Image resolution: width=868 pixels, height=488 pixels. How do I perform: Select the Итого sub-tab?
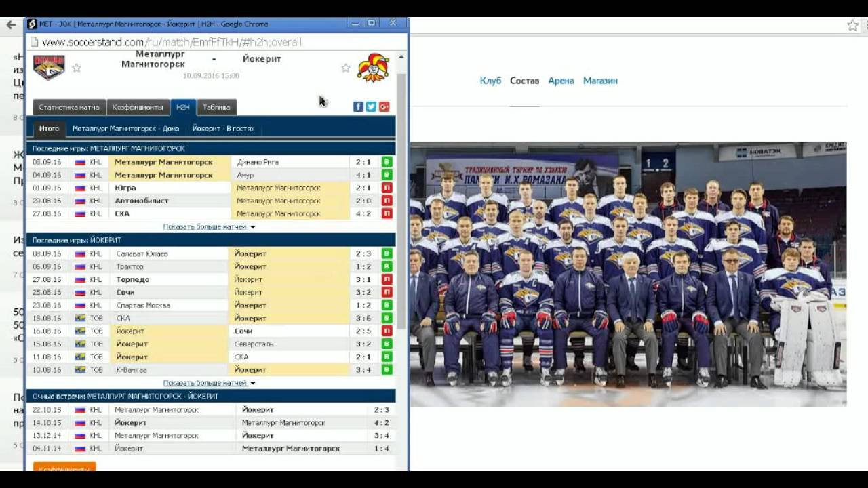click(x=49, y=128)
